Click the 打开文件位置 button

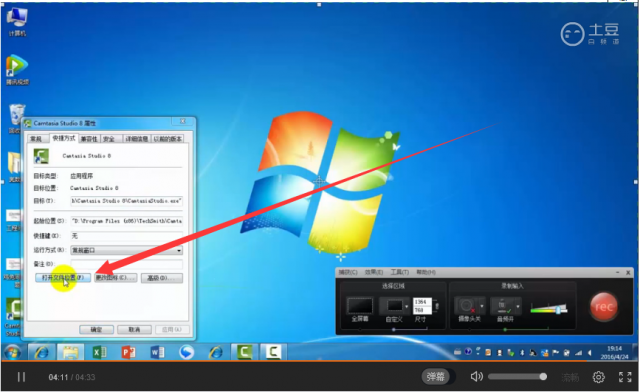[x=63, y=278]
